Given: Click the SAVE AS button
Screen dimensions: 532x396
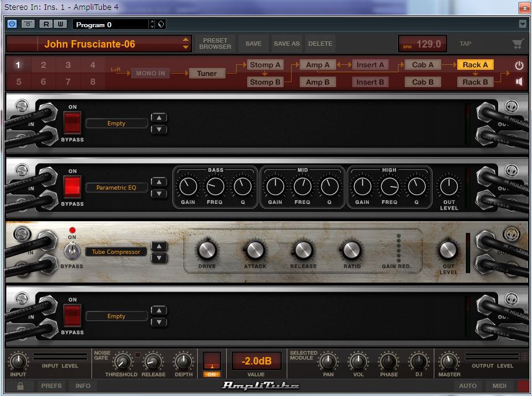Looking at the screenshot, I should [x=286, y=43].
